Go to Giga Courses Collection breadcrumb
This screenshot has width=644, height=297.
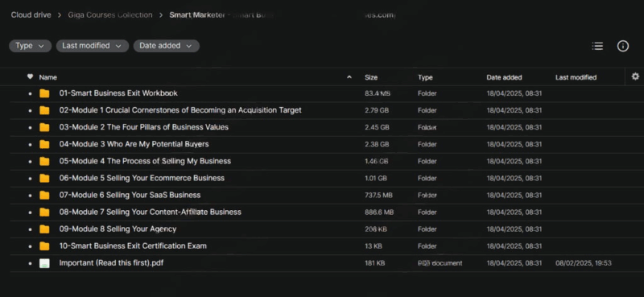click(x=110, y=15)
